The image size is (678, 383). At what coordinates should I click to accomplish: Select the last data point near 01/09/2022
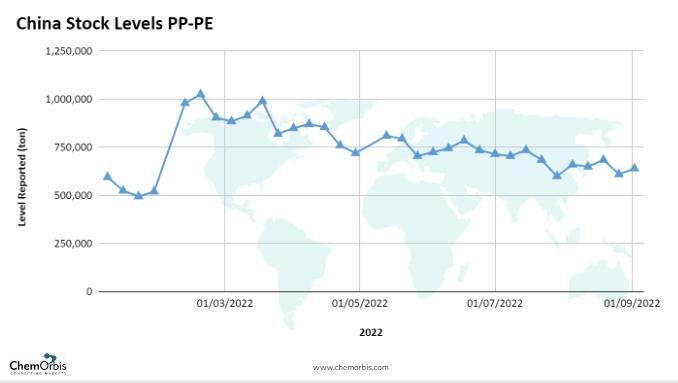[x=634, y=168]
